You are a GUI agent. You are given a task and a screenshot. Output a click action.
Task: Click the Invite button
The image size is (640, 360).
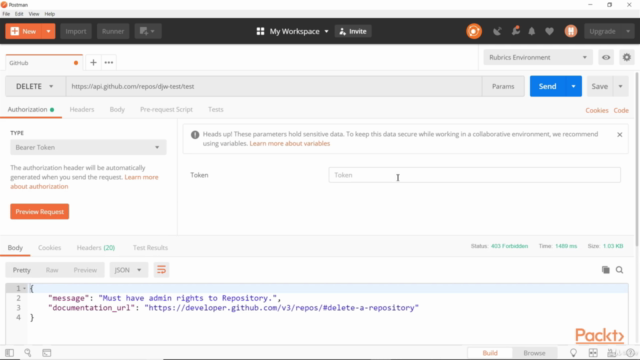click(x=353, y=31)
